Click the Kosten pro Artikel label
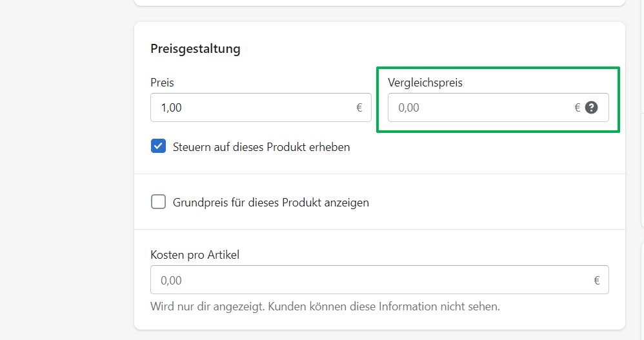 coord(195,255)
